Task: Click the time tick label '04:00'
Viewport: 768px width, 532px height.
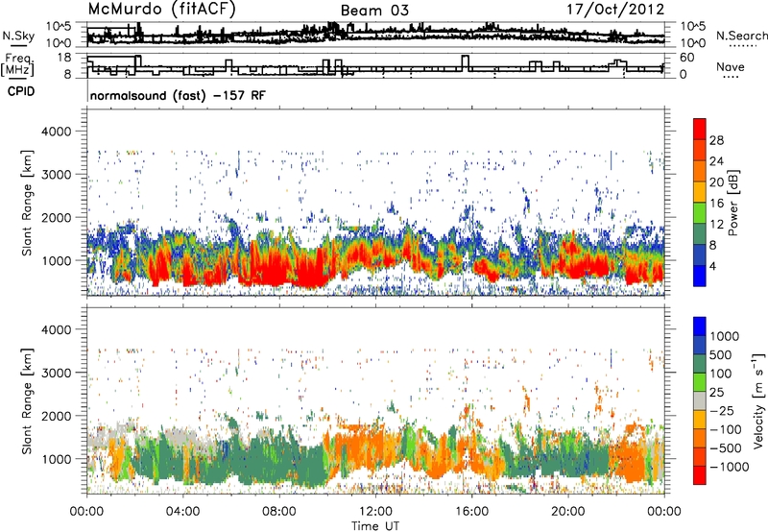Action: [182, 512]
